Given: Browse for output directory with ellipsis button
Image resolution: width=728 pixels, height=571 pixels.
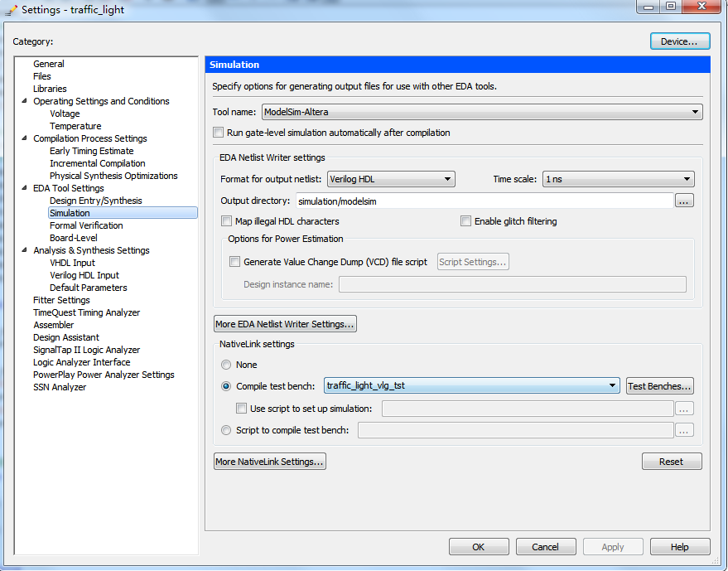Looking at the screenshot, I should (x=684, y=201).
